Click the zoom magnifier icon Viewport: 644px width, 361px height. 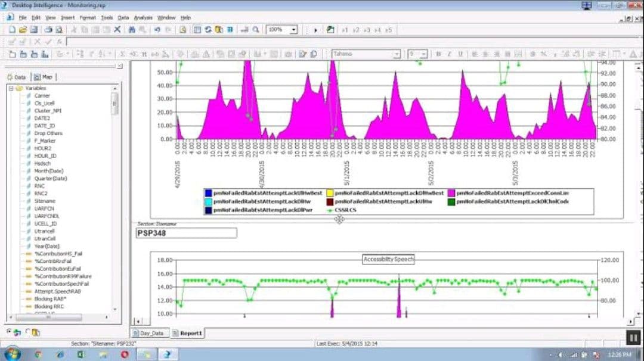[x=256, y=29]
